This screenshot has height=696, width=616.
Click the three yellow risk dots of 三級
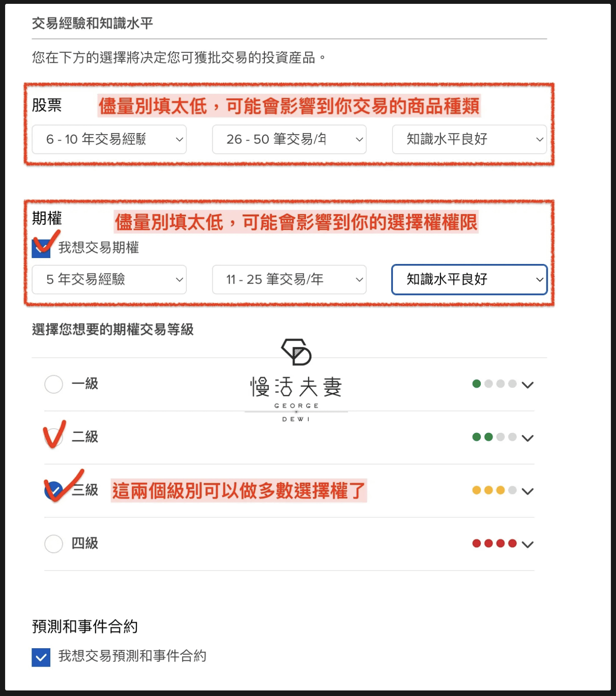(x=488, y=490)
